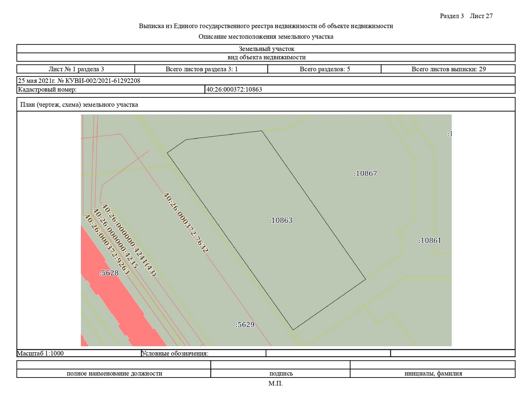Select the 'Всего разделов: 5' cell
Viewport: 532px width, 411px height.
coord(325,69)
